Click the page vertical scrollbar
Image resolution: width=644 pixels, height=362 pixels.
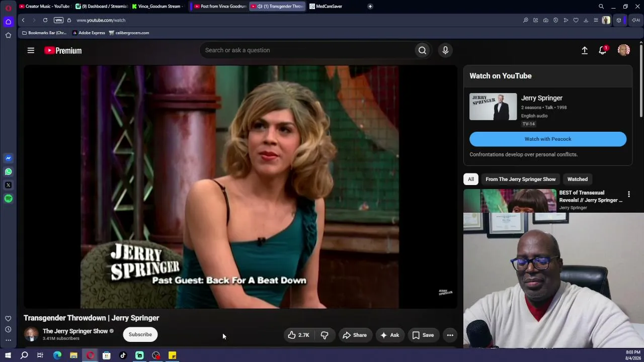point(641,80)
